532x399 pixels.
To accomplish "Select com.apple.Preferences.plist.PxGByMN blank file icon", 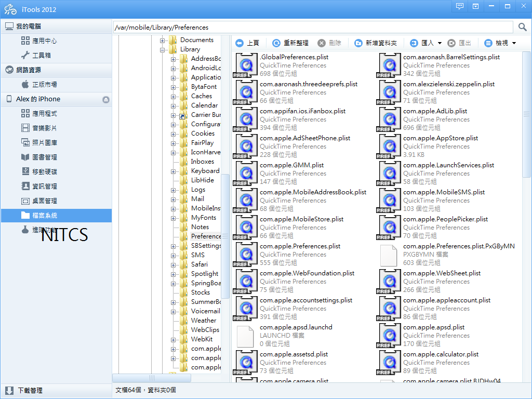I will click(388, 255).
